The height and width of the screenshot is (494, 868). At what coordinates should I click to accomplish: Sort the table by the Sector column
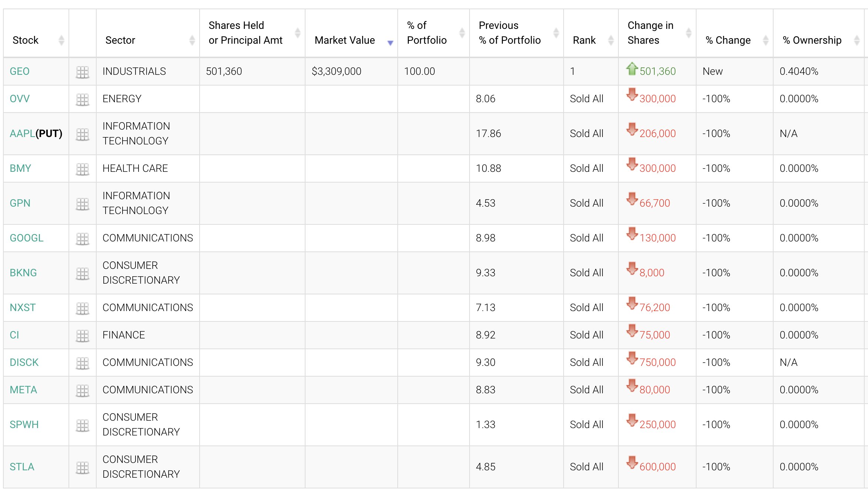coord(148,33)
